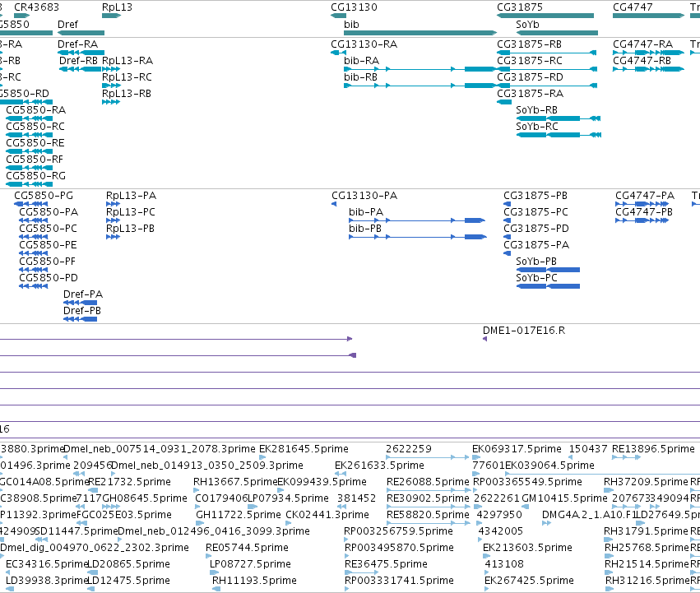Select the CG31875-RA transcript label
Screen dimensions: 700x593
click(x=530, y=93)
